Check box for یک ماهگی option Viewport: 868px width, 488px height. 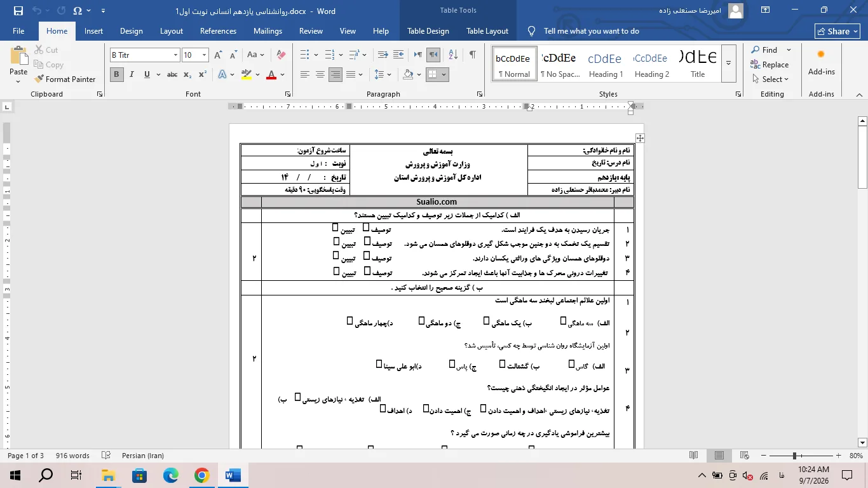[x=486, y=321]
